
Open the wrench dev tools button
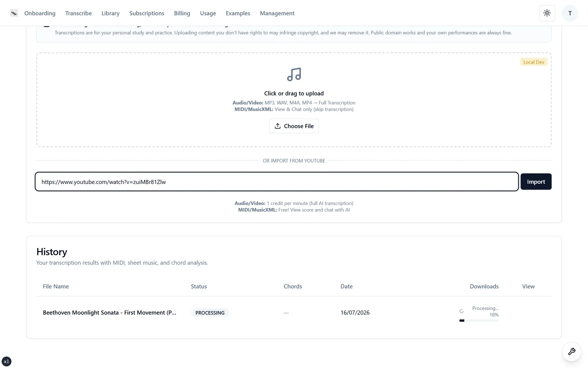click(x=571, y=351)
